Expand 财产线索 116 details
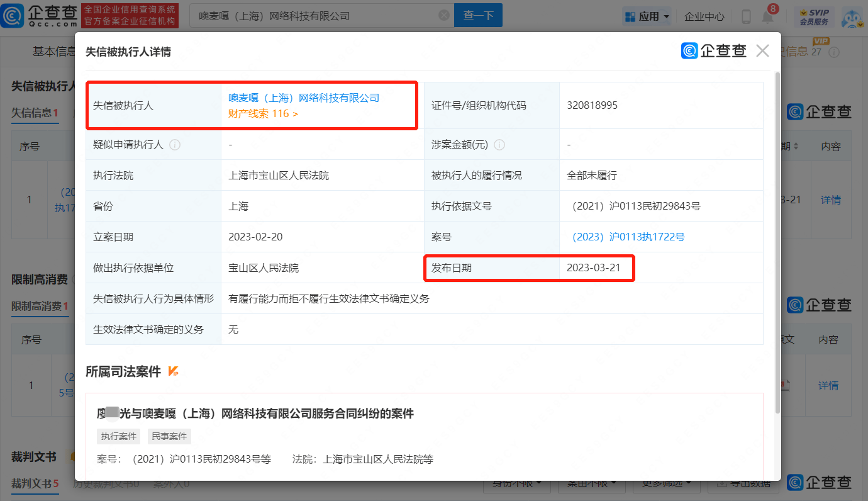Screen dimensions: 868x501 pos(263,114)
